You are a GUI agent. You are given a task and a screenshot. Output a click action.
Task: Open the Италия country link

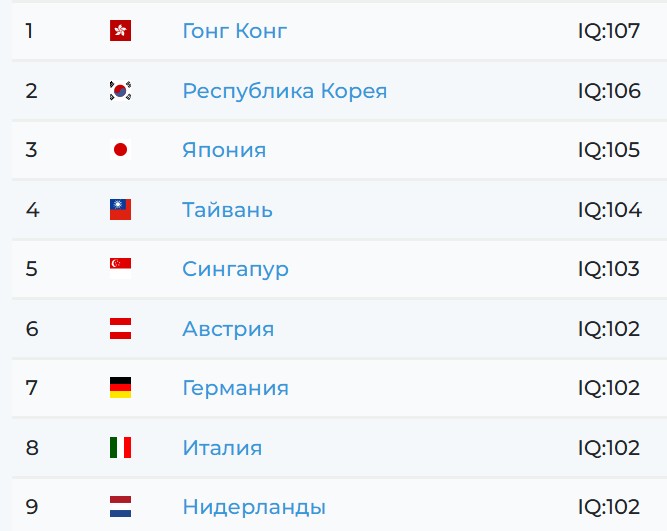222,448
